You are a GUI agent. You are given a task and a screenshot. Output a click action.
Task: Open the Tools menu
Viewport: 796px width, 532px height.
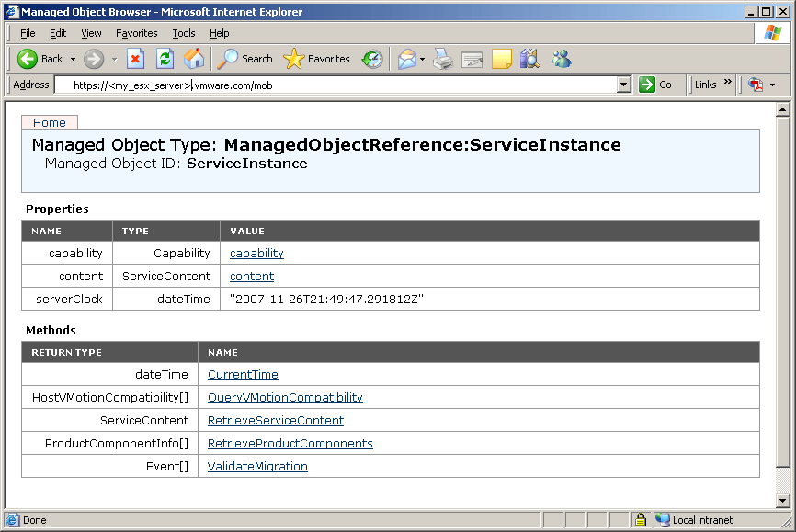tap(184, 33)
